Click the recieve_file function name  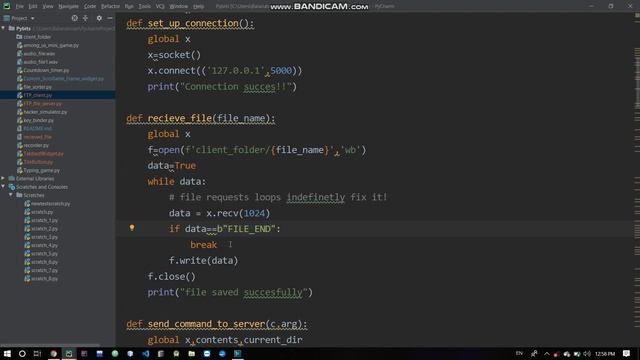pos(180,118)
